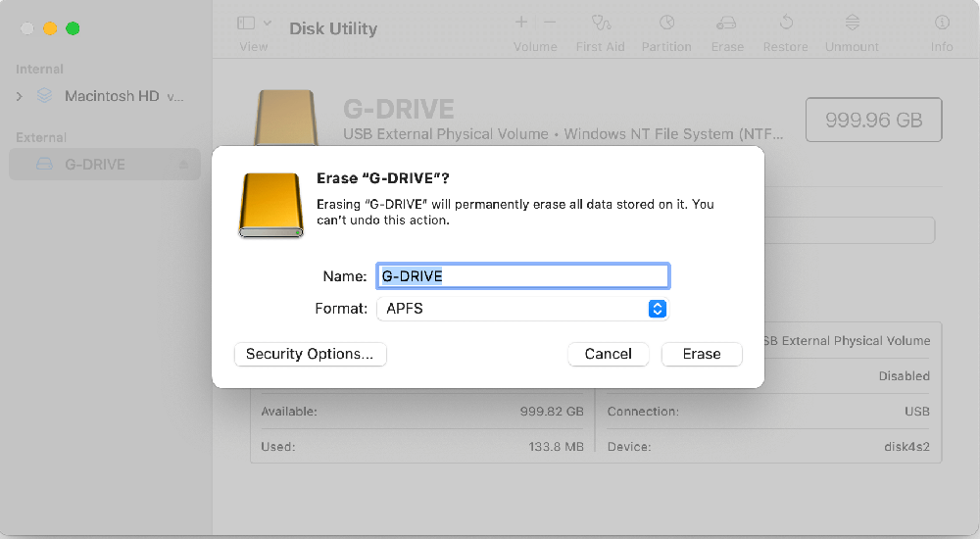The image size is (980, 539).
Task: Click the Unmount toolbar icon
Action: point(852,24)
